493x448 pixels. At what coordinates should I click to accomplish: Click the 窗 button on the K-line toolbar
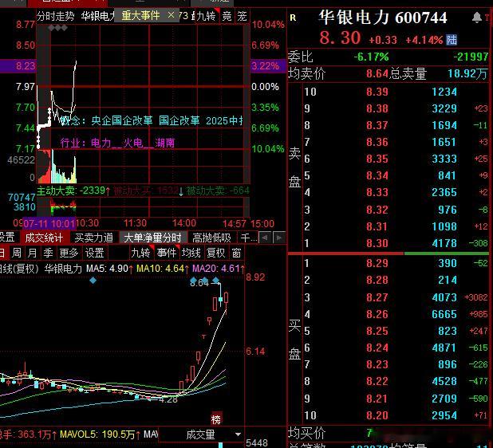click(236, 253)
